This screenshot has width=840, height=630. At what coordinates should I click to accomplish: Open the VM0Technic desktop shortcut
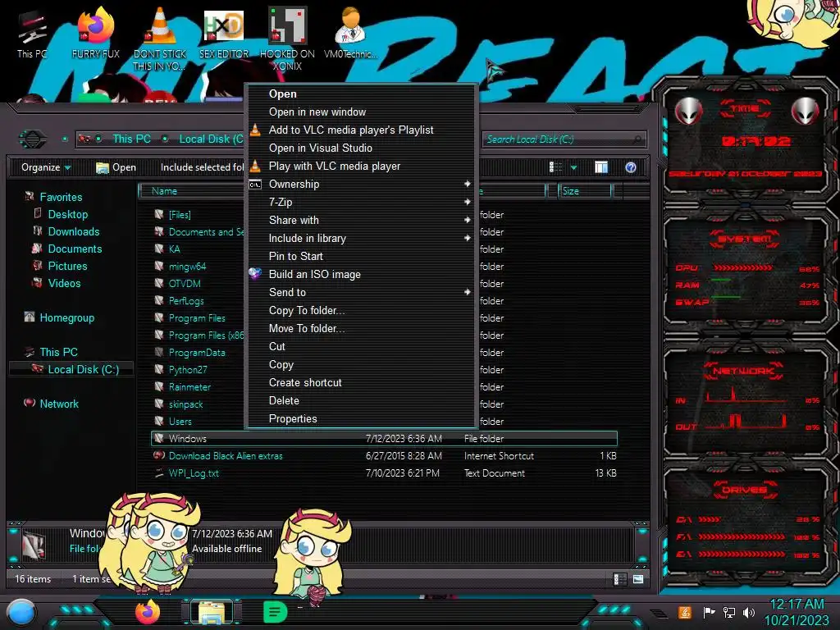coord(350,34)
